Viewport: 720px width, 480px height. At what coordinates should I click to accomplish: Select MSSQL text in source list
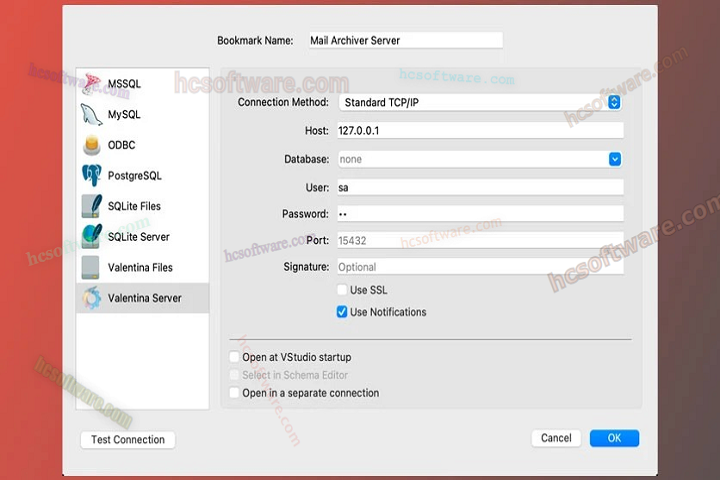[124, 84]
